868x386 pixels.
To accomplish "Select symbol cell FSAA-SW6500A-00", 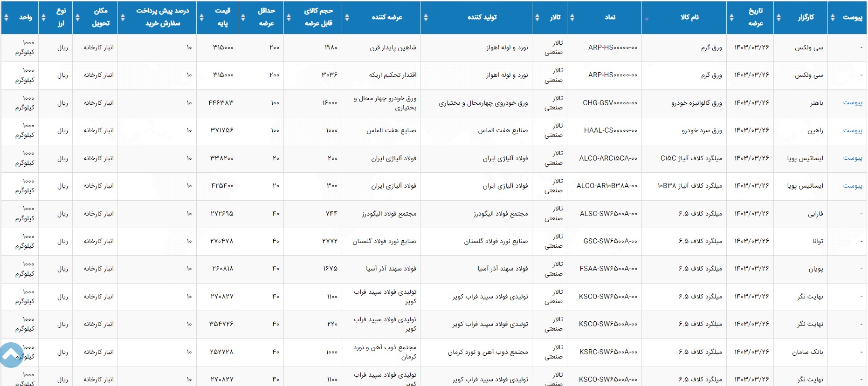I will coord(608,269).
